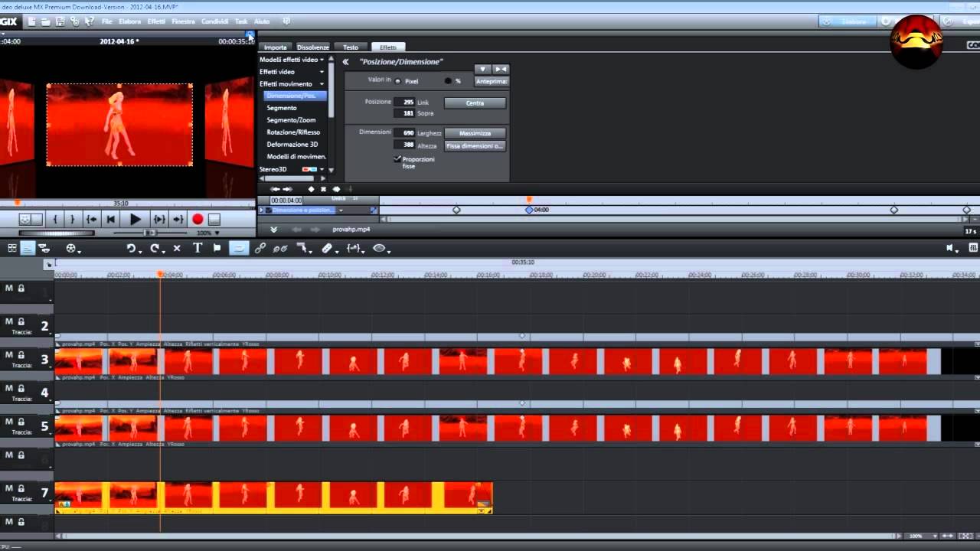
Task: Click the Group chain-link icon
Action: (x=260, y=248)
